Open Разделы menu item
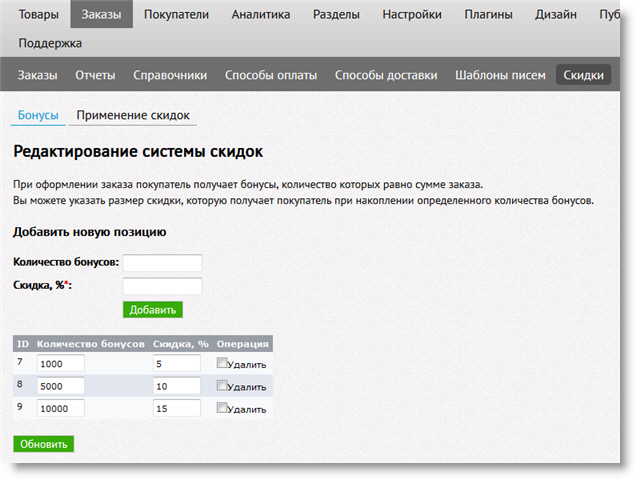This screenshot has height=479, width=636. (336, 15)
